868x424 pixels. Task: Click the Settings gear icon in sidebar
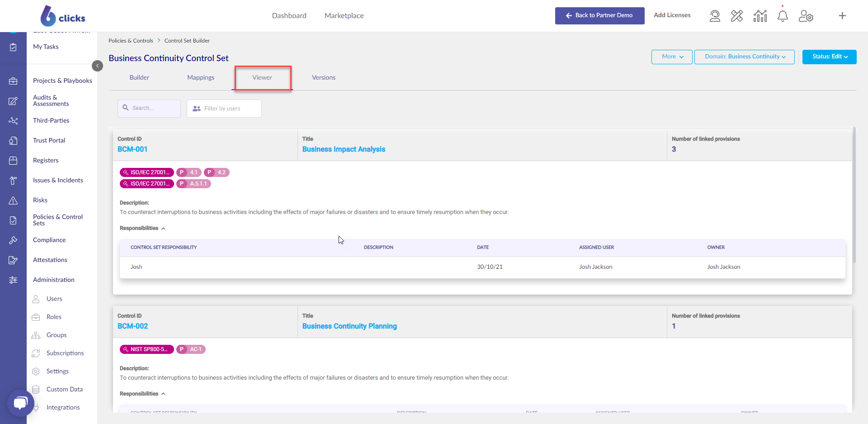(36, 372)
